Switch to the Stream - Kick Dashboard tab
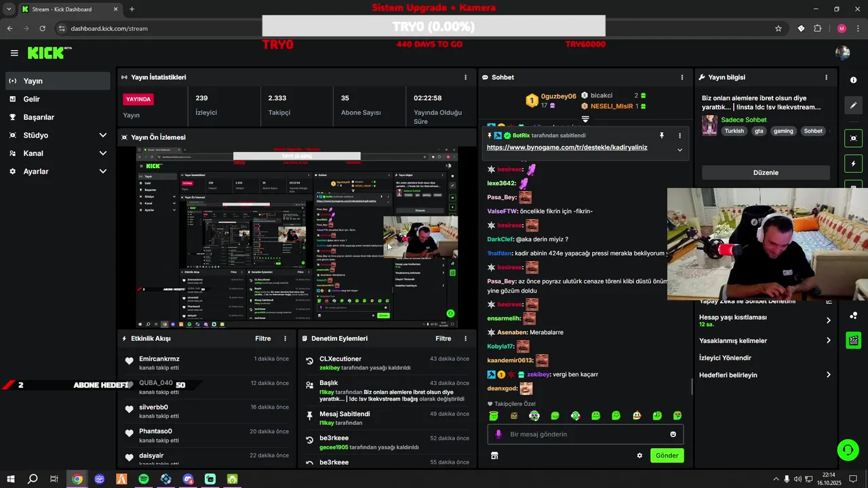This screenshot has height=488, width=868. pyautogui.click(x=70, y=9)
